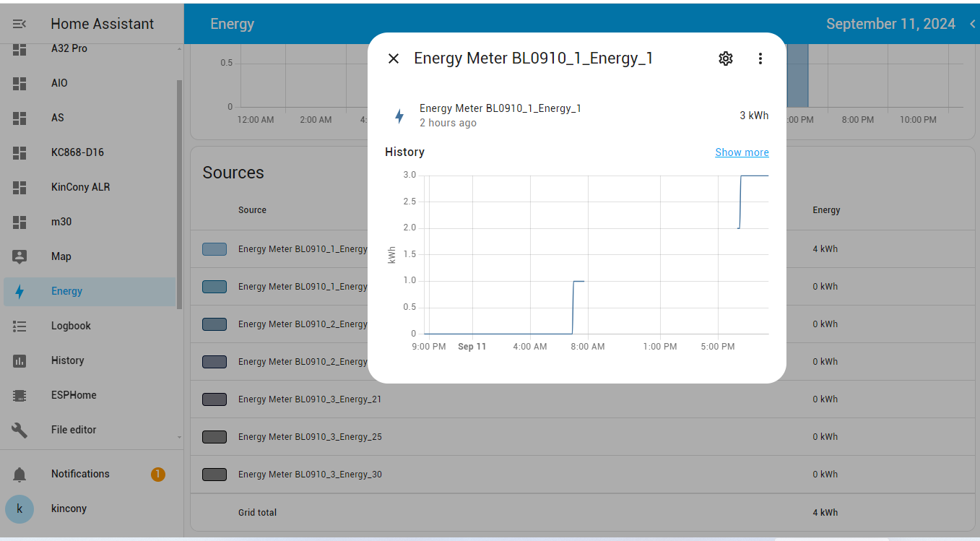The width and height of the screenshot is (980, 541).
Task: Click the color swatch for BL0910_3_Energy_30
Action: (x=214, y=475)
